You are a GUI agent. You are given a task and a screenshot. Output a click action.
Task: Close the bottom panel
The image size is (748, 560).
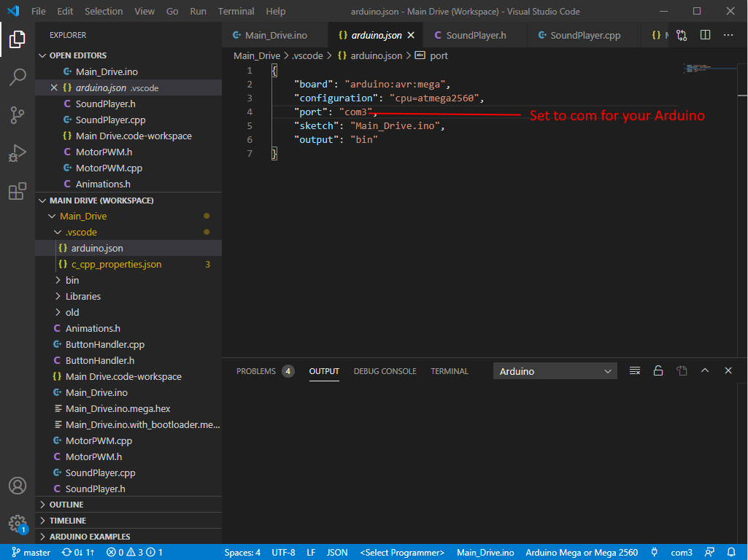click(x=728, y=371)
